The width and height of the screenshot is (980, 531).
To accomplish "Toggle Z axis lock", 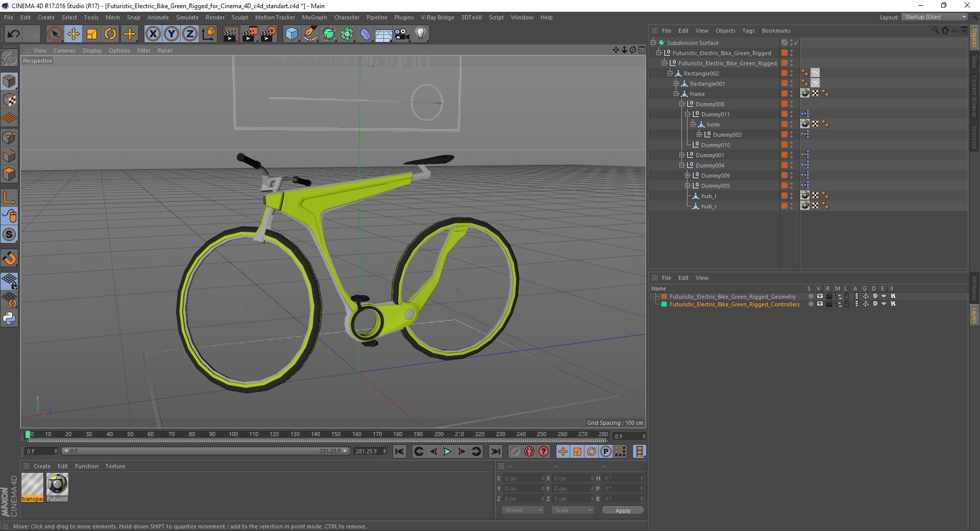I will (x=189, y=34).
